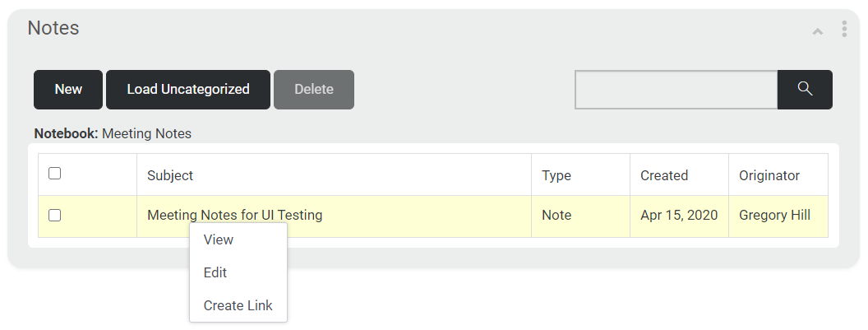Click the Apr 15, 2020 created date cell
This screenshot has height=330, width=868.
tap(679, 215)
